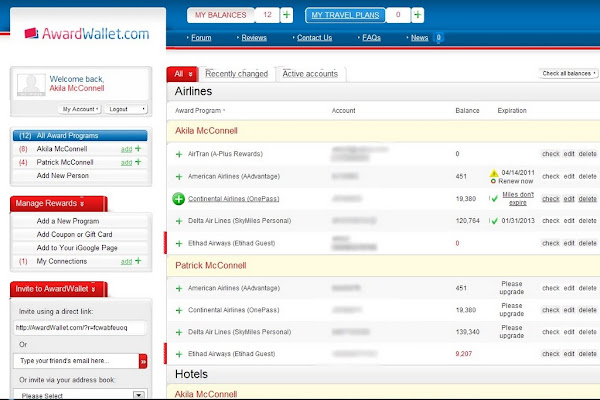Open My Travel Plans tab
The height and width of the screenshot is (400, 600).
tap(345, 15)
